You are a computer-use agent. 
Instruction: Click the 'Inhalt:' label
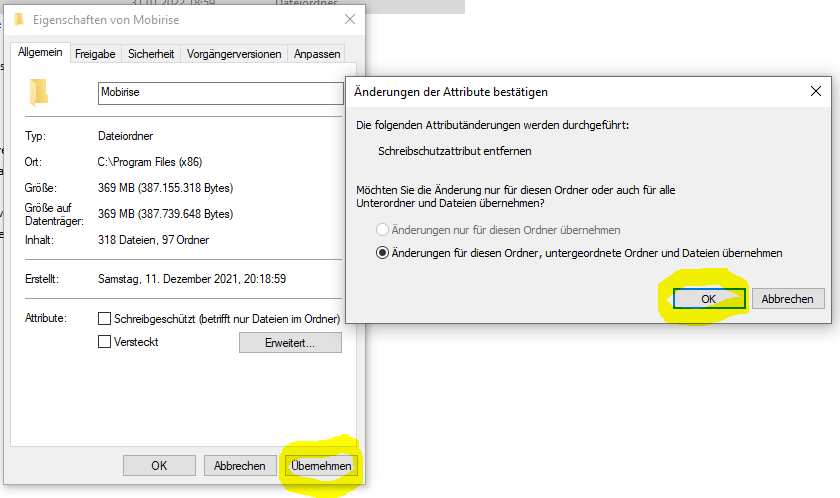click(39, 240)
